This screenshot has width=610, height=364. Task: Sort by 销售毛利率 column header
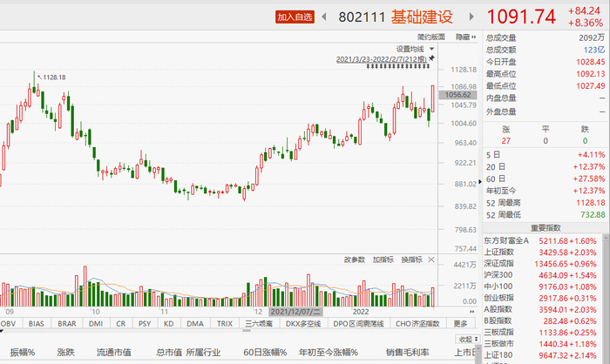point(407,353)
